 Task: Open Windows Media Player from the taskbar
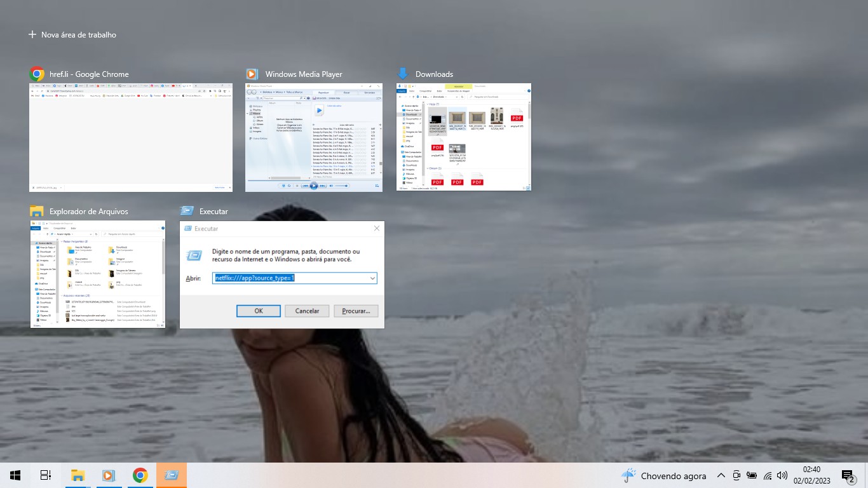[109, 475]
